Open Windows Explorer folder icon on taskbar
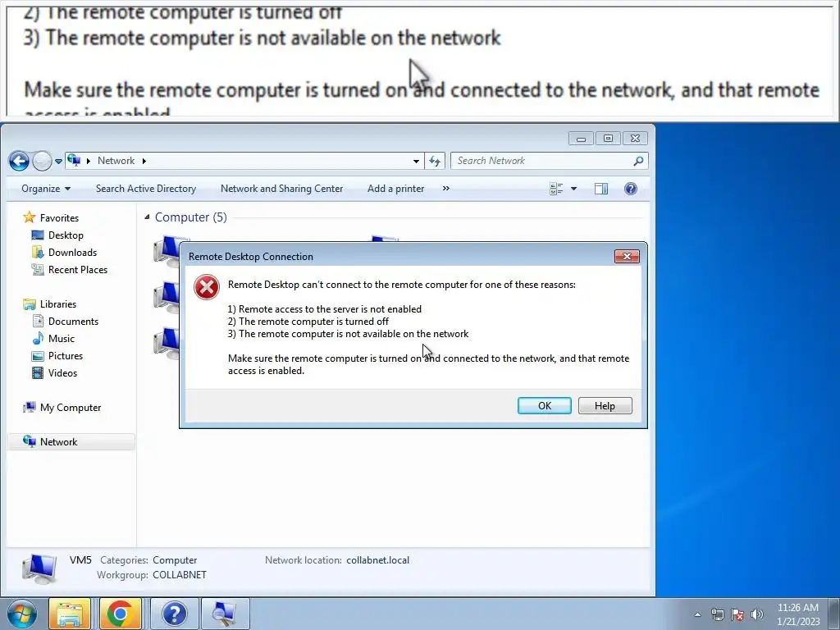The width and height of the screenshot is (840, 630). coord(70,614)
